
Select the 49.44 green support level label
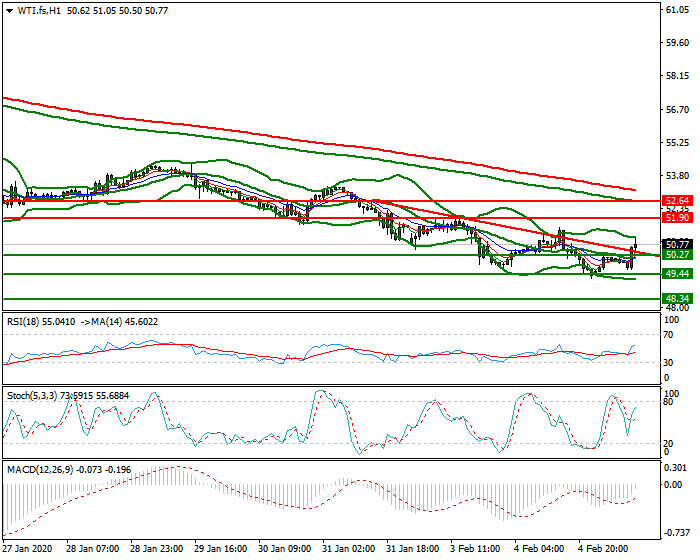[677, 273]
